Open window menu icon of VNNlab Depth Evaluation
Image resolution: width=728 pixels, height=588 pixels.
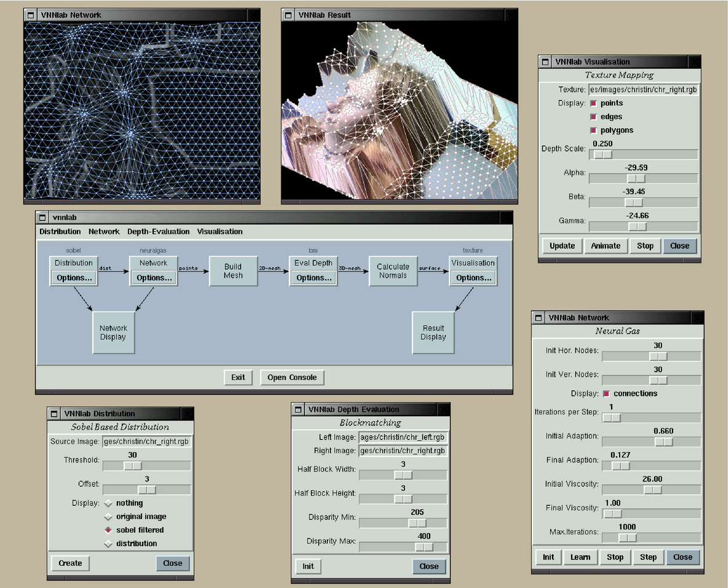298,409
